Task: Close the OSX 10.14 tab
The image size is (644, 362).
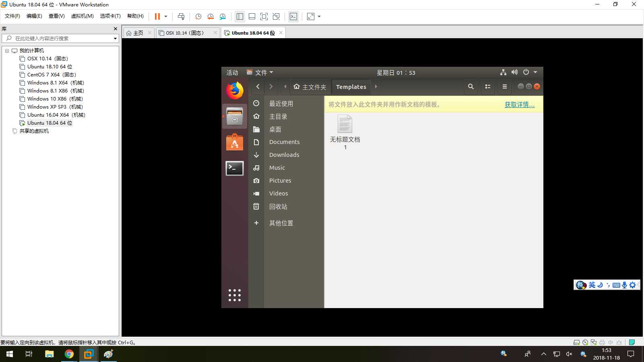Action: (215, 33)
